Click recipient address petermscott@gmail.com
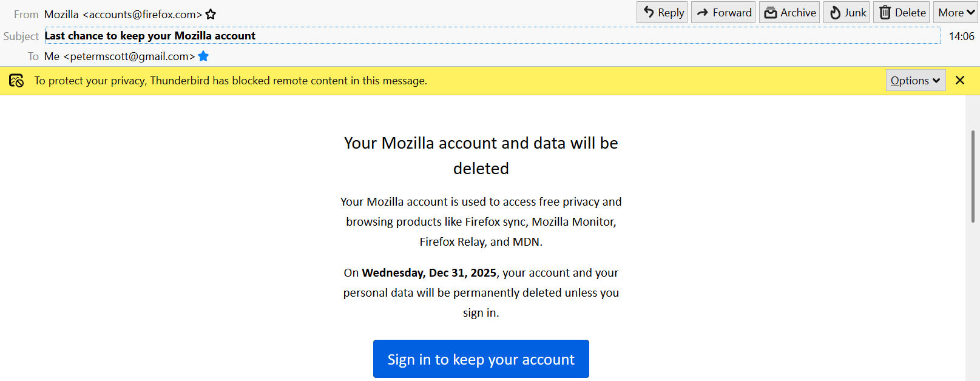Screen dimensions: 980x381 (129, 56)
